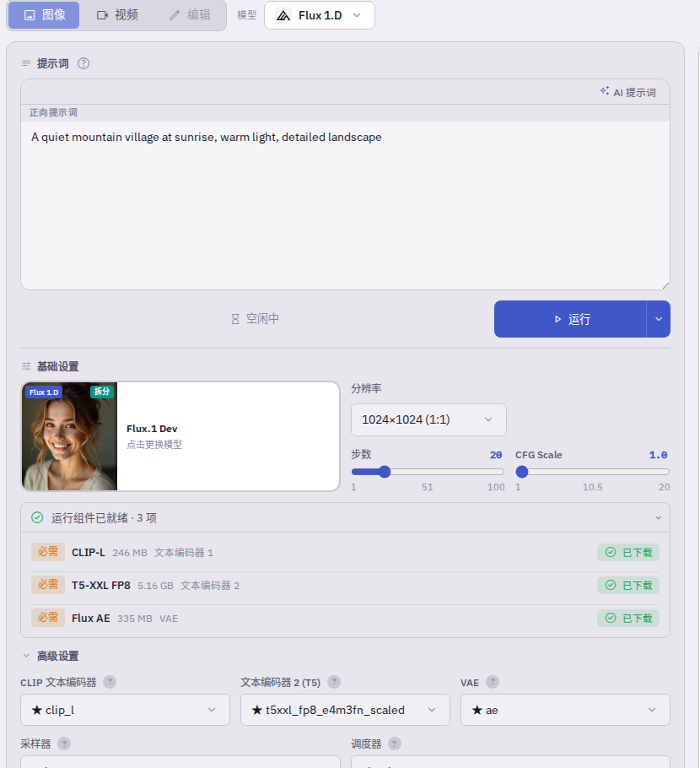Click the prompt textarea resize handle
Screen dimensions: 700x768
point(665,285)
